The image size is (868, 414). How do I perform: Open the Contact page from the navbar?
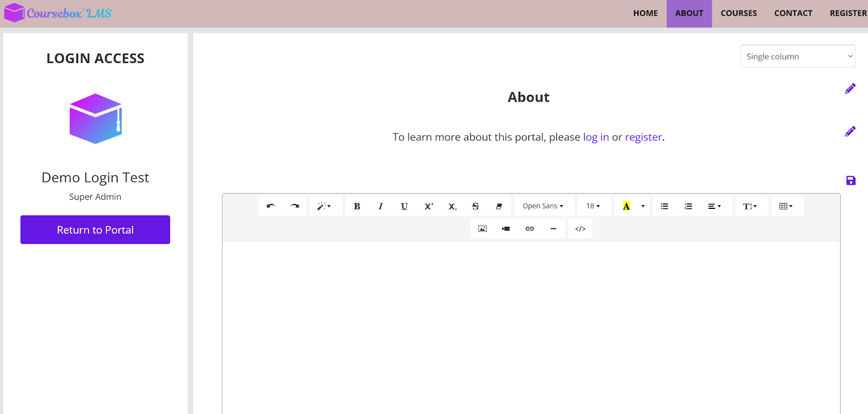(793, 13)
